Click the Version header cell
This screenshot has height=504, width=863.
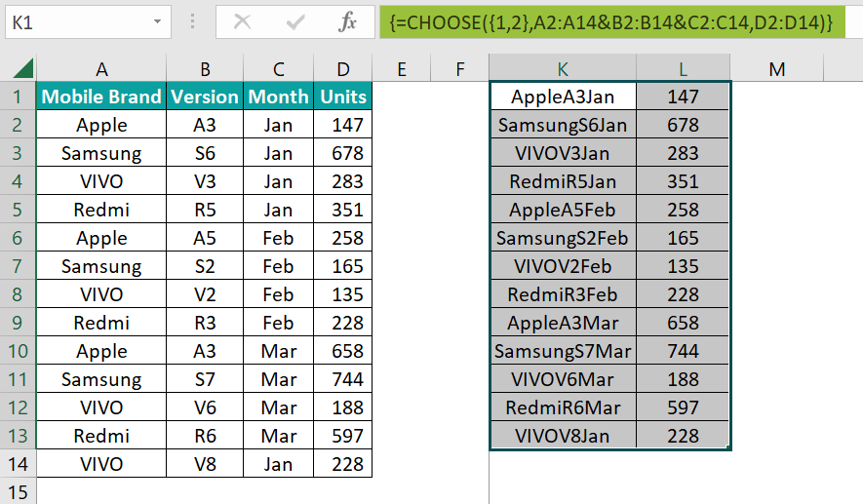205,97
